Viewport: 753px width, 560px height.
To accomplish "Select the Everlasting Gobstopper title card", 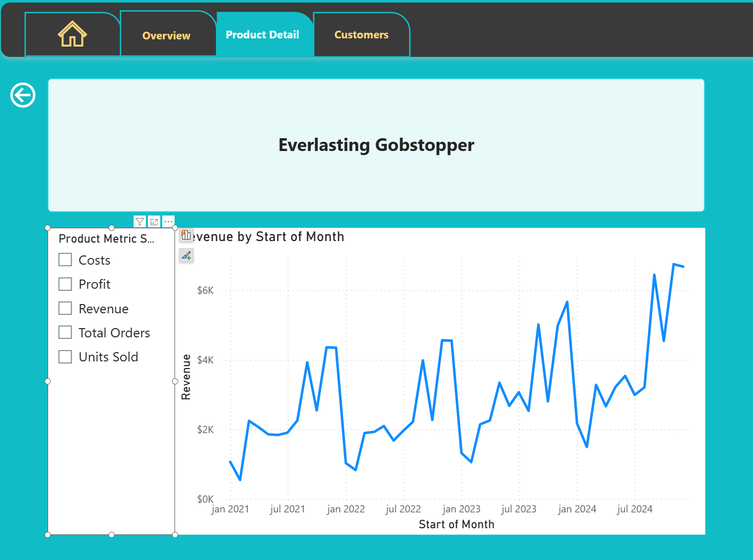I will 376,145.
